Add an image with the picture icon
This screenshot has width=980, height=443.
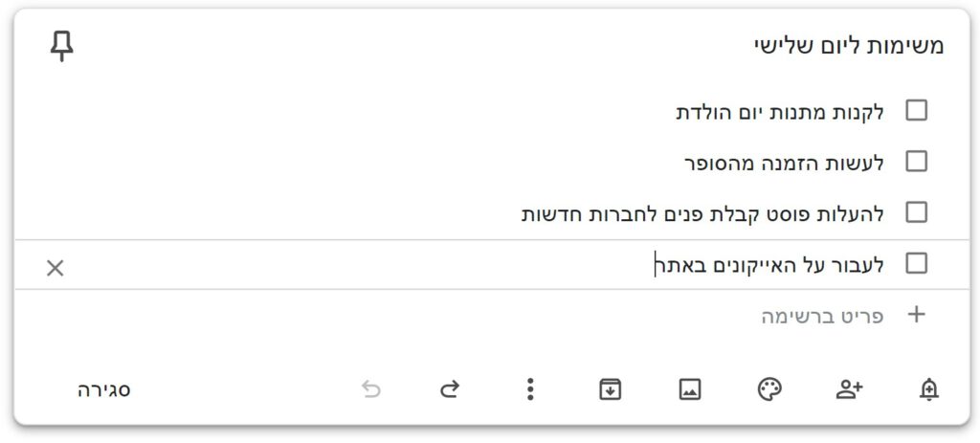click(x=690, y=389)
